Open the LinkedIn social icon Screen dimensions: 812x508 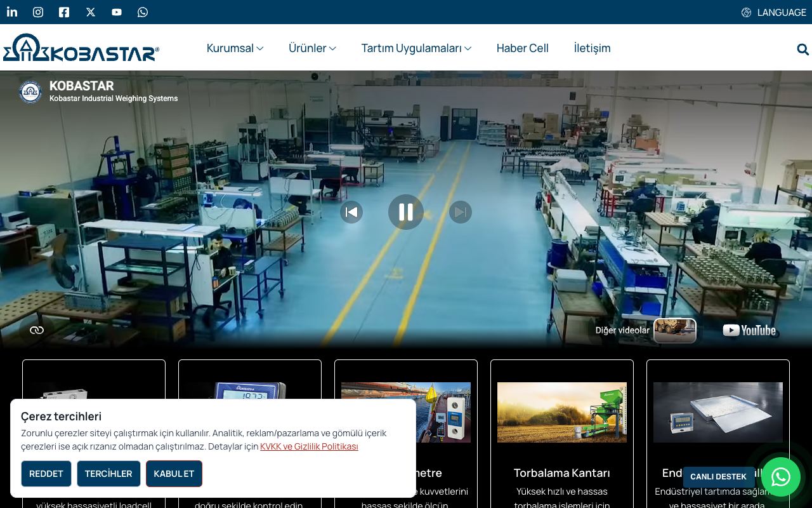(x=12, y=12)
